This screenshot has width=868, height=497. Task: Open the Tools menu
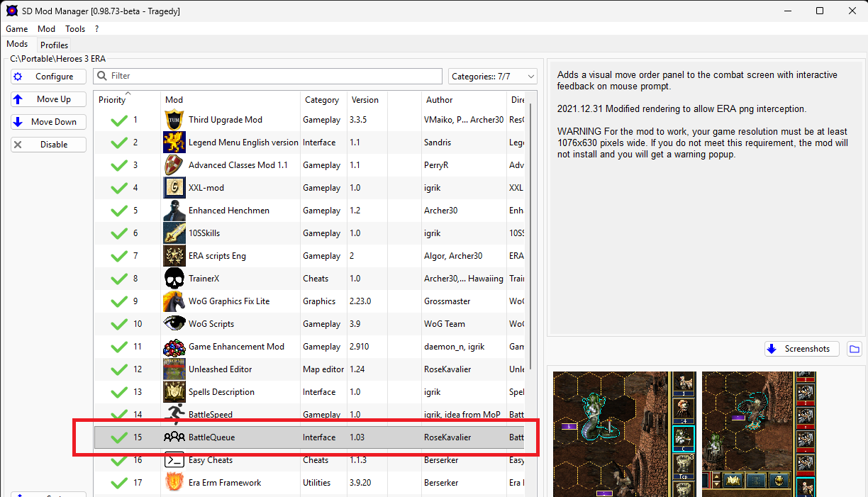coord(75,29)
